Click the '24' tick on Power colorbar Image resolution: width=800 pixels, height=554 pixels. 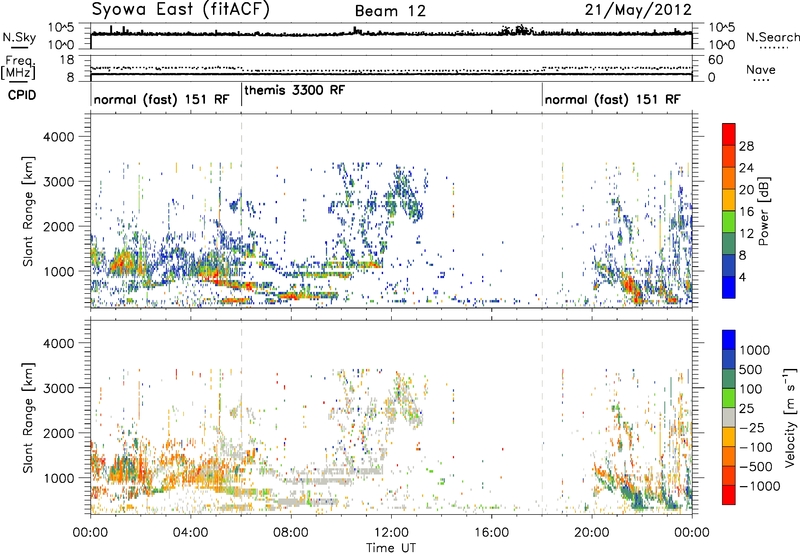[746, 168]
